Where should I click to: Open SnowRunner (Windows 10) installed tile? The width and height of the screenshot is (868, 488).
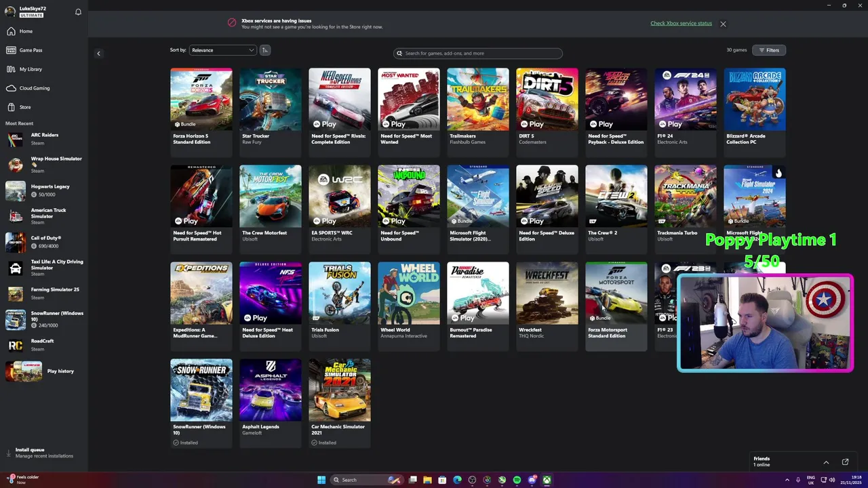(201, 403)
